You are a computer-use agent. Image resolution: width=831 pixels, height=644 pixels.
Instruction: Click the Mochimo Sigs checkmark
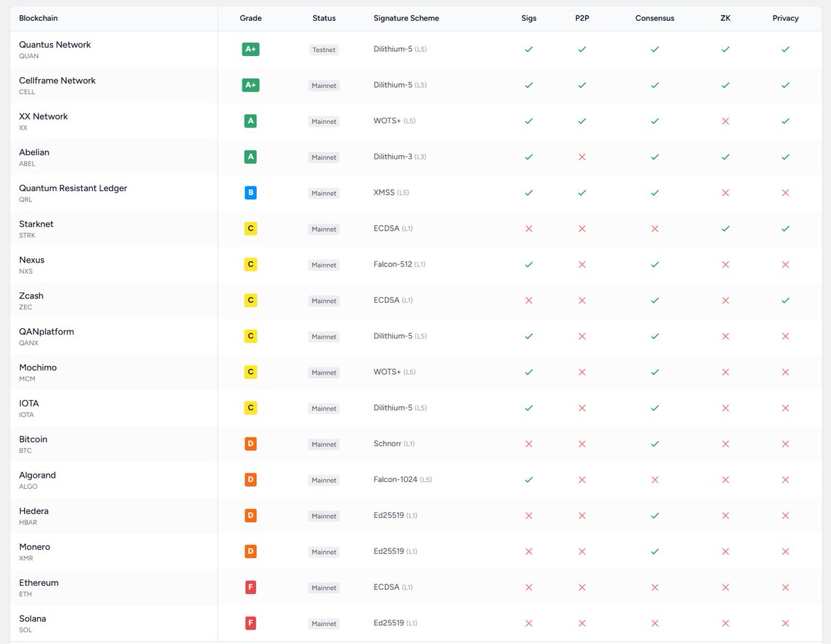(x=529, y=373)
